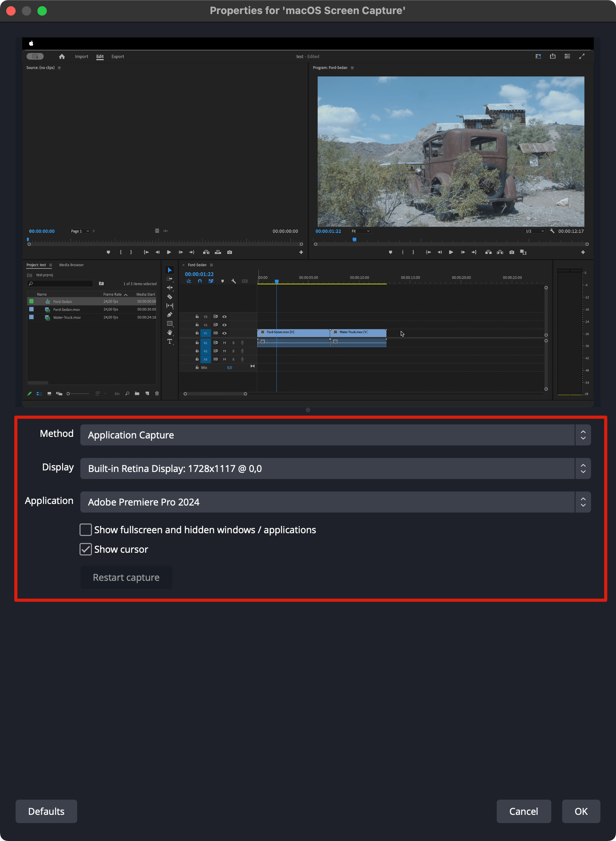This screenshot has width=616, height=841.
Task: Select the Slip tool
Action: click(x=170, y=306)
